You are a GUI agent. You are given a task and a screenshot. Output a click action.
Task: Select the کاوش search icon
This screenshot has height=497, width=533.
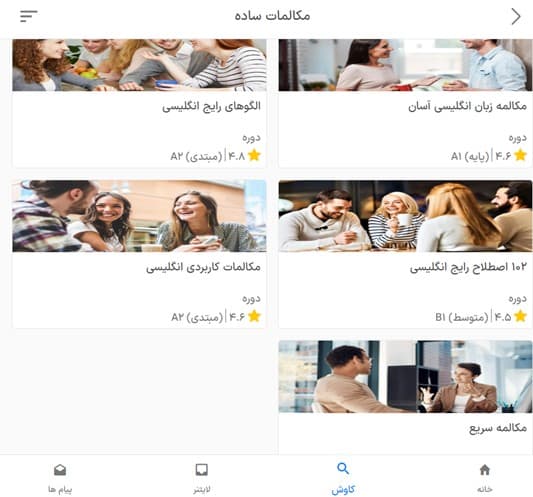[x=343, y=468]
